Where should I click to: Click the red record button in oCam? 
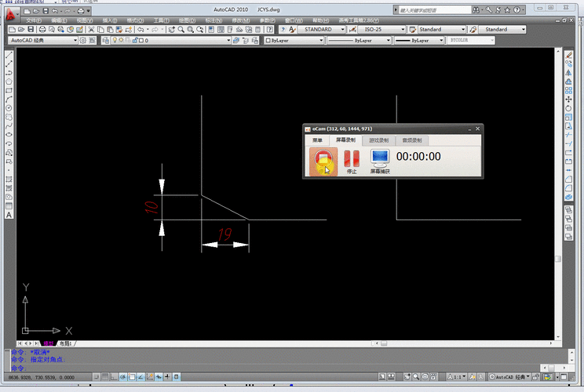pos(323,162)
